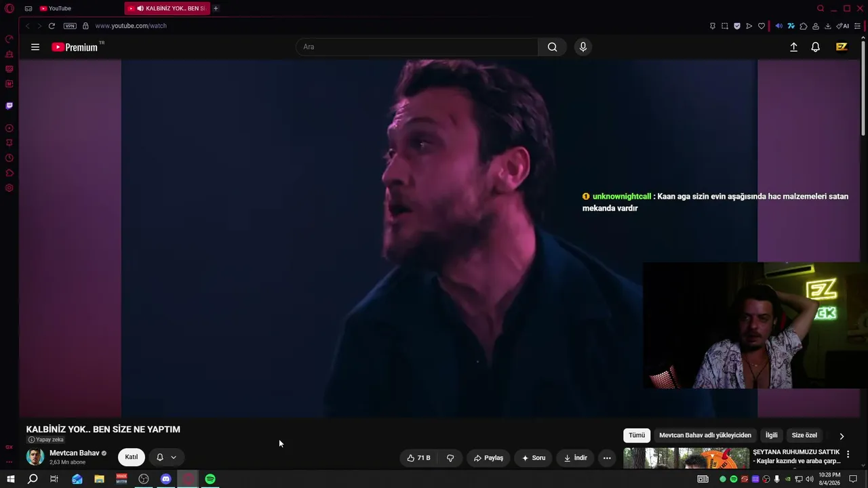
Task: Click the Soru ask button
Action: tap(533, 458)
